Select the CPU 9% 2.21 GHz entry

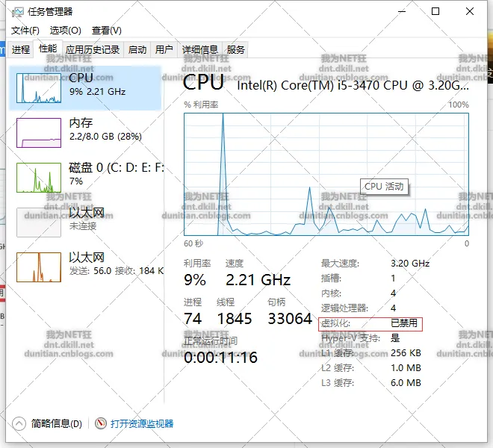coord(85,88)
